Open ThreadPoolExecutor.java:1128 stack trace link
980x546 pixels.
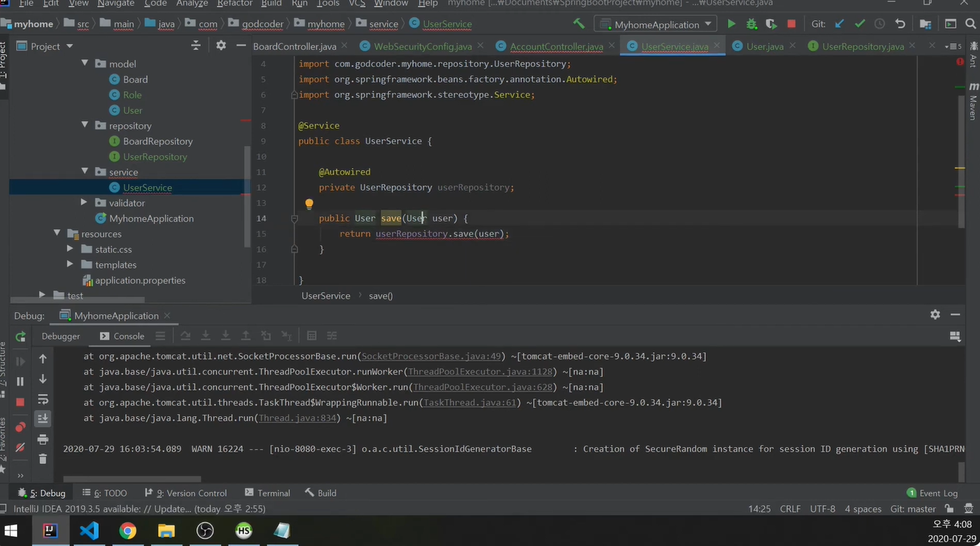(480, 371)
